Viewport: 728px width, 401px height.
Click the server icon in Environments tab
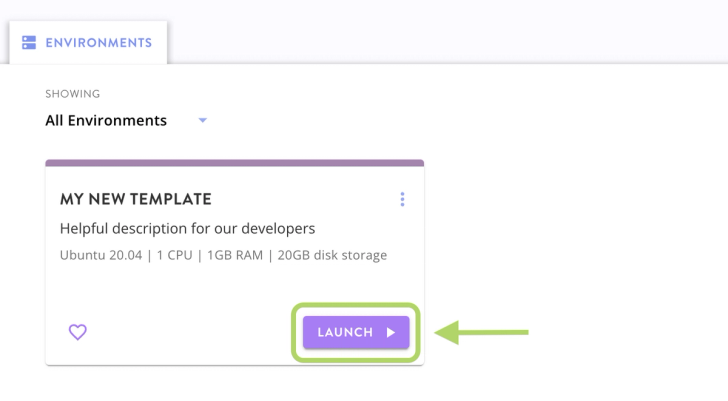29,43
